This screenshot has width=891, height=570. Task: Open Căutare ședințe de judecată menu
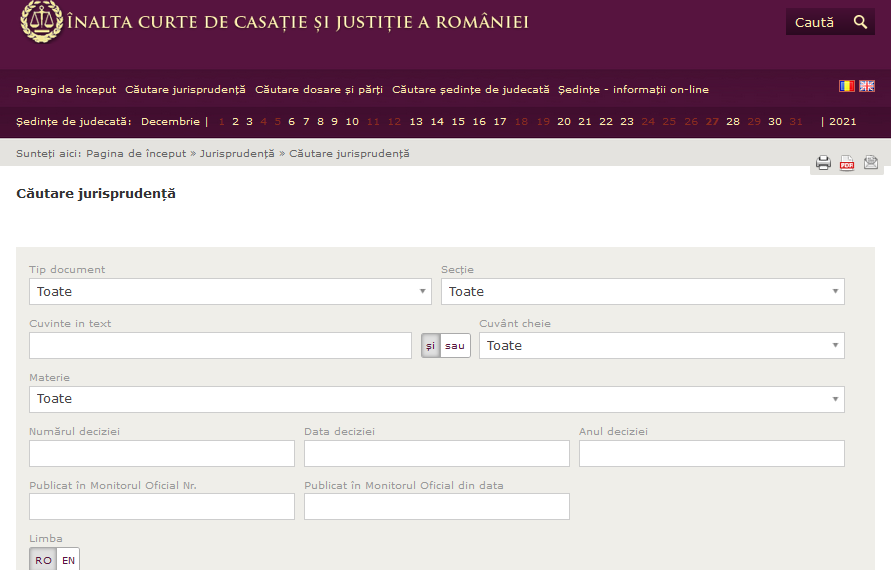pyautogui.click(x=471, y=90)
